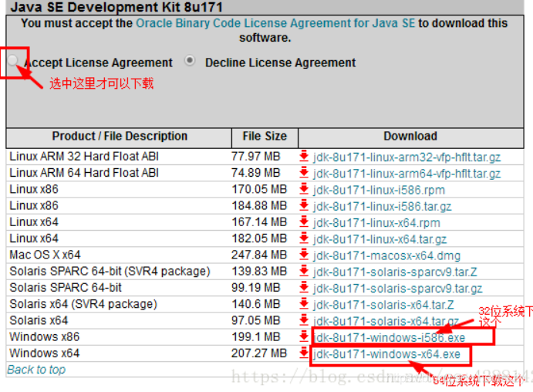The image size is (533, 392).
Task: Click Java SE Development Kit 8u171 heading
Action: click(116, 7)
